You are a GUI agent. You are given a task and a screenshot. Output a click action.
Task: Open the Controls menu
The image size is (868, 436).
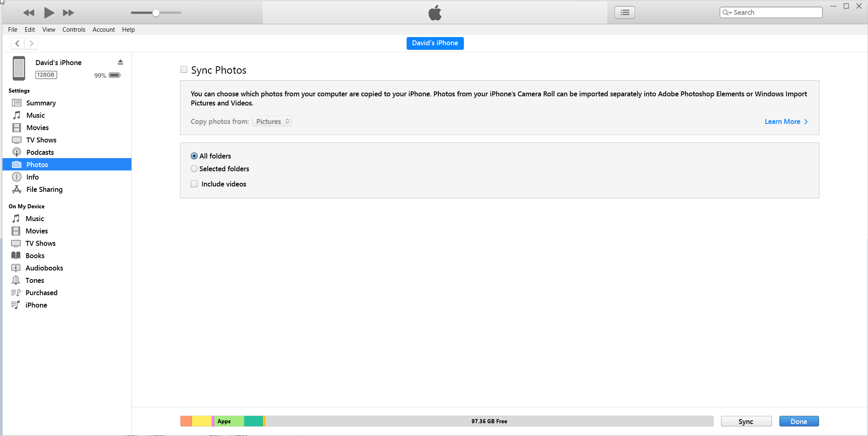(74, 30)
